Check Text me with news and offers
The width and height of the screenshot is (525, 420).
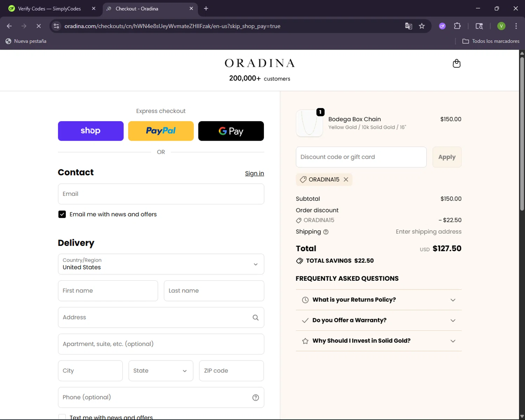tap(62, 417)
